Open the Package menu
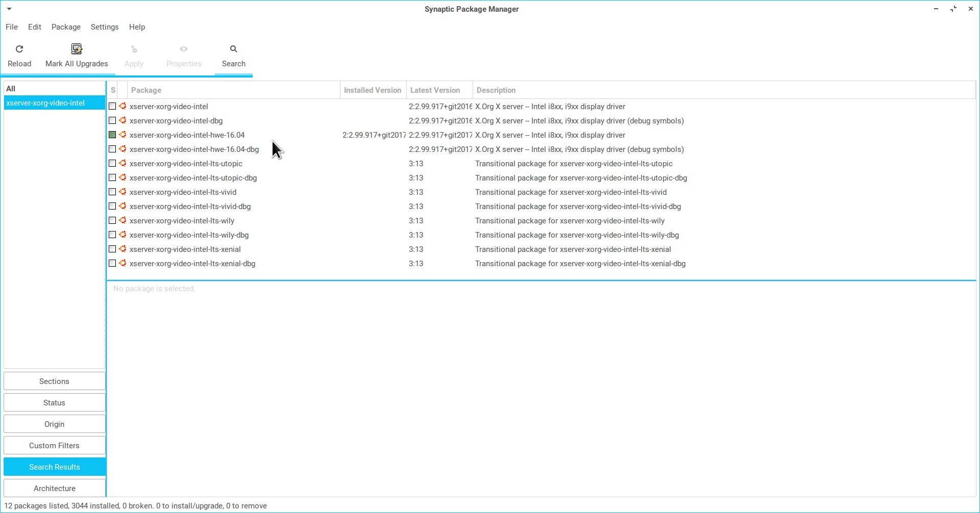The width and height of the screenshot is (980, 513). click(x=66, y=27)
